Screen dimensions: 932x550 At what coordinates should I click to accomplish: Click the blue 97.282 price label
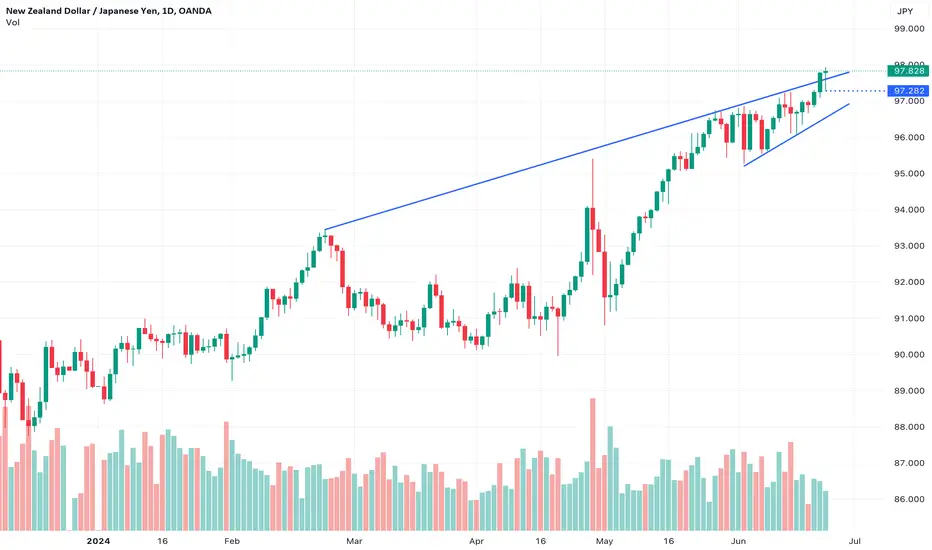coord(908,90)
